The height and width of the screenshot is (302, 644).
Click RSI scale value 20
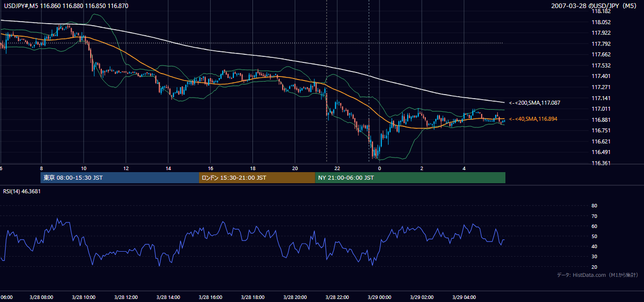[x=594, y=267]
